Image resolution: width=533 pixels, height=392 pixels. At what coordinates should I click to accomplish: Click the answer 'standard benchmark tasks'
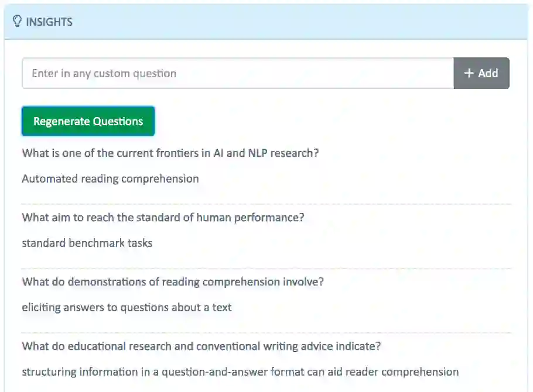(87, 243)
